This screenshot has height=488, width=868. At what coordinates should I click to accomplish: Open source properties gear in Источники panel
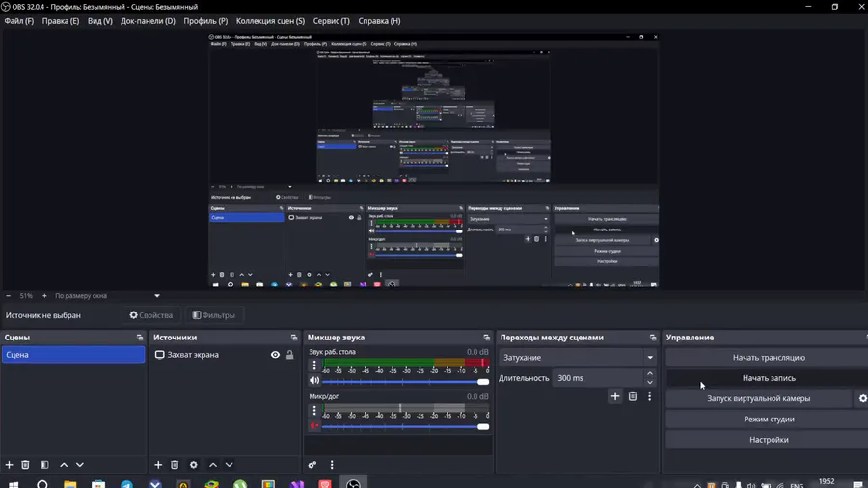(194, 465)
